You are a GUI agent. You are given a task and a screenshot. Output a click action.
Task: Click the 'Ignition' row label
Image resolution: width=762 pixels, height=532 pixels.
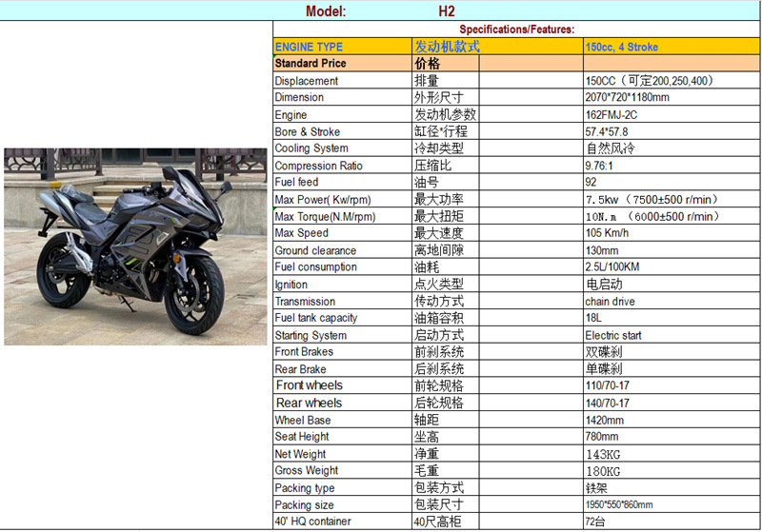pos(291,285)
